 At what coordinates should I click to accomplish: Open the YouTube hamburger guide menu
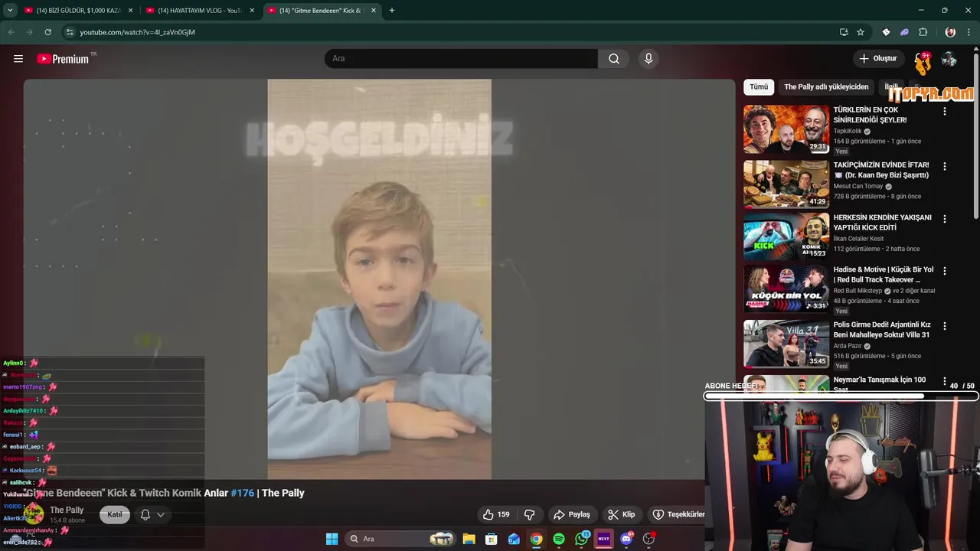[x=18, y=59]
